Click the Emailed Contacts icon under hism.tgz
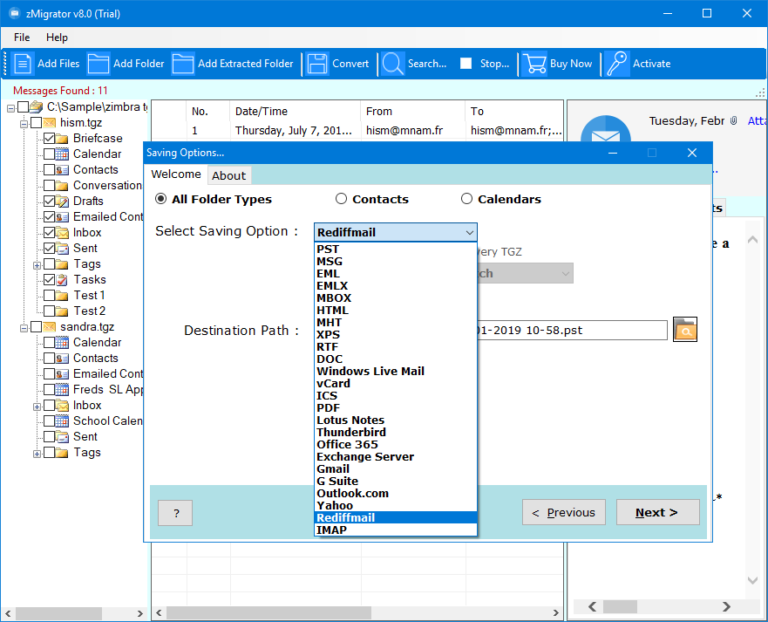This screenshot has width=768, height=622. 62,217
